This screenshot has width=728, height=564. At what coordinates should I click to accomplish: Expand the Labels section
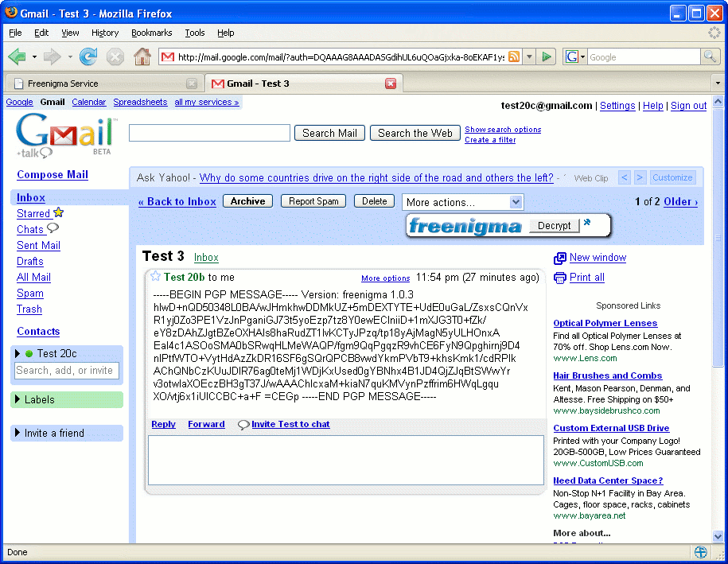pyautogui.click(x=18, y=399)
